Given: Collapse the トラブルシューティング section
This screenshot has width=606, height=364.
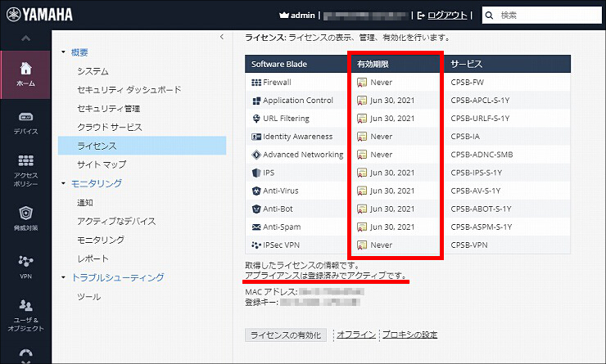Looking at the screenshot, I should coord(63,277).
